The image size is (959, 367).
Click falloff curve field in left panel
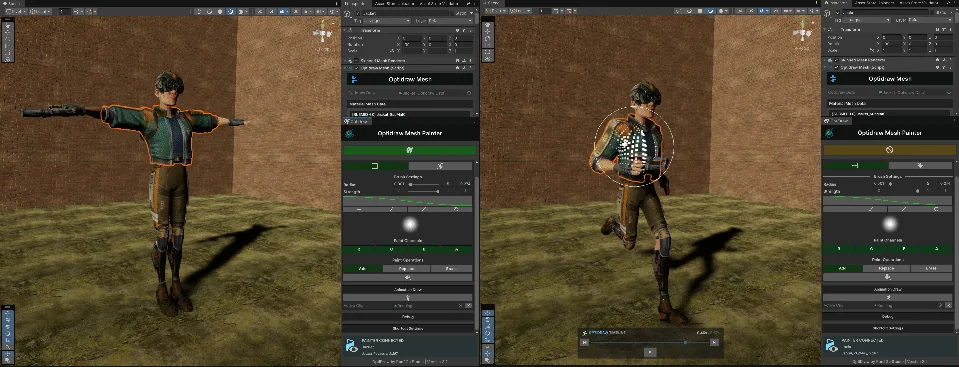pos(407,201)
